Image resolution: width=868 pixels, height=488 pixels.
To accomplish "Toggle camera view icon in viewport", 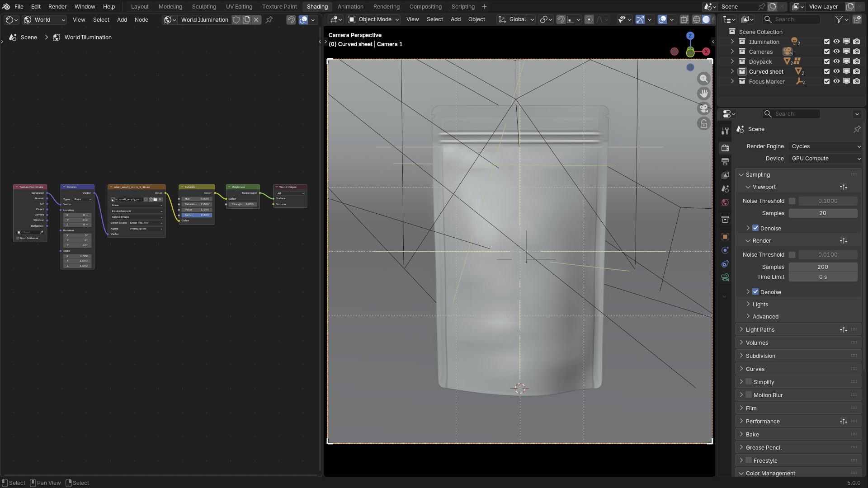I will (x=703, y=108).
